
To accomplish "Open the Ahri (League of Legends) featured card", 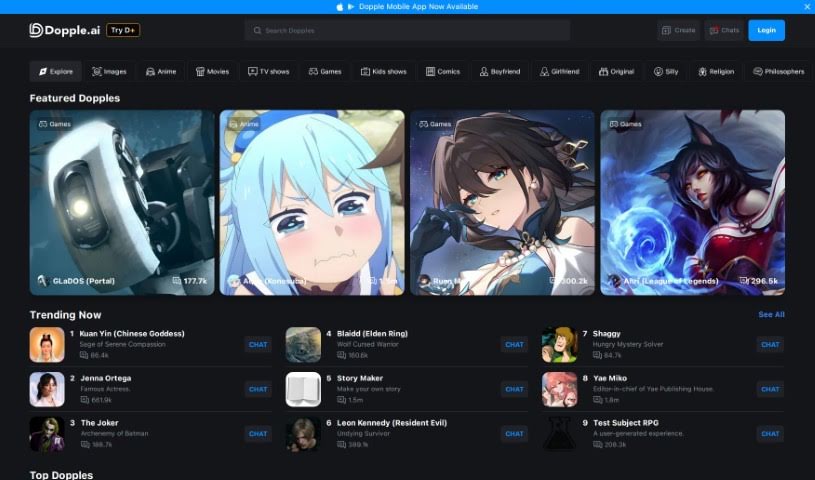I will click(693, 202).
